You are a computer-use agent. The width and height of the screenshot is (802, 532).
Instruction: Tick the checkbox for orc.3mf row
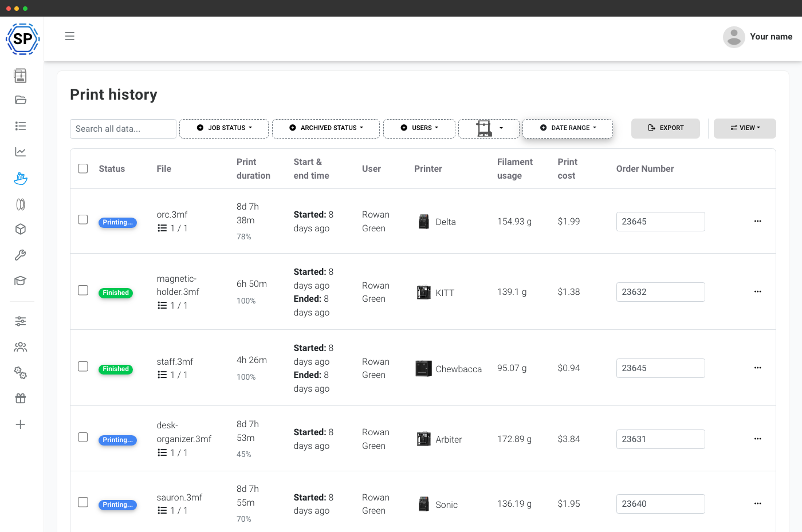pos(83,220)
